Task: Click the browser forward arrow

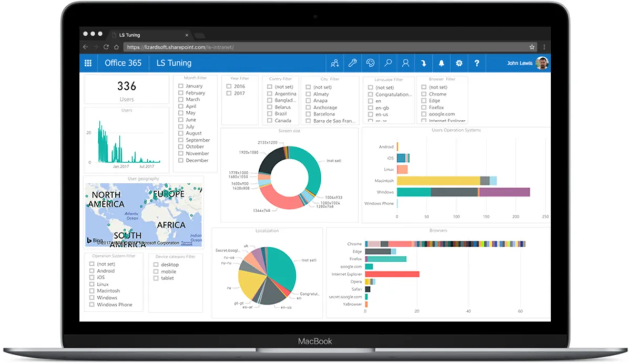Action: (x=97, y=47)
